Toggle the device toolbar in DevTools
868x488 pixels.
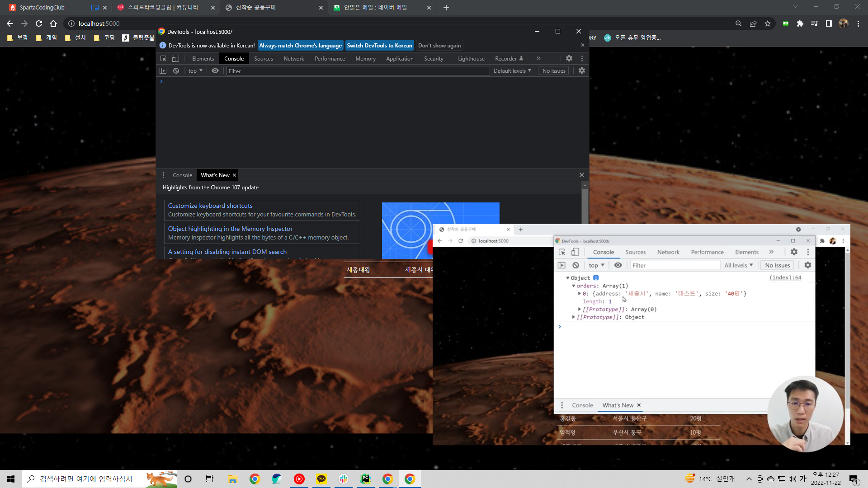pyautogui.click(x=175, y=59)
